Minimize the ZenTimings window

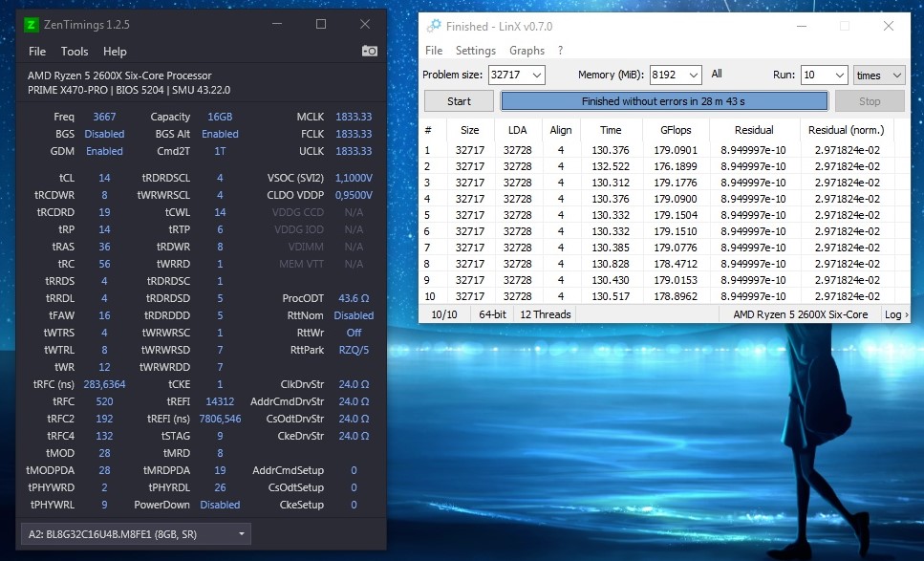tap(277, 24)
